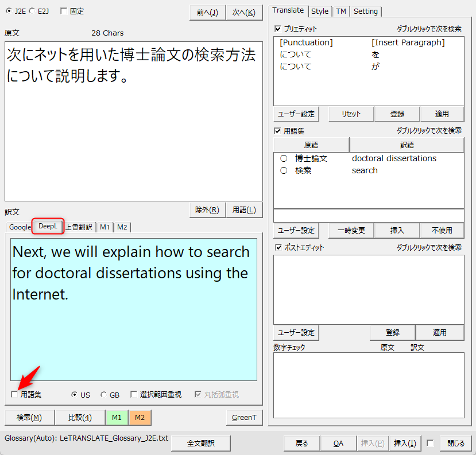Switch to the Google translation tab
Viewport: 476px width, 455px height.
[x=20, y=227]
